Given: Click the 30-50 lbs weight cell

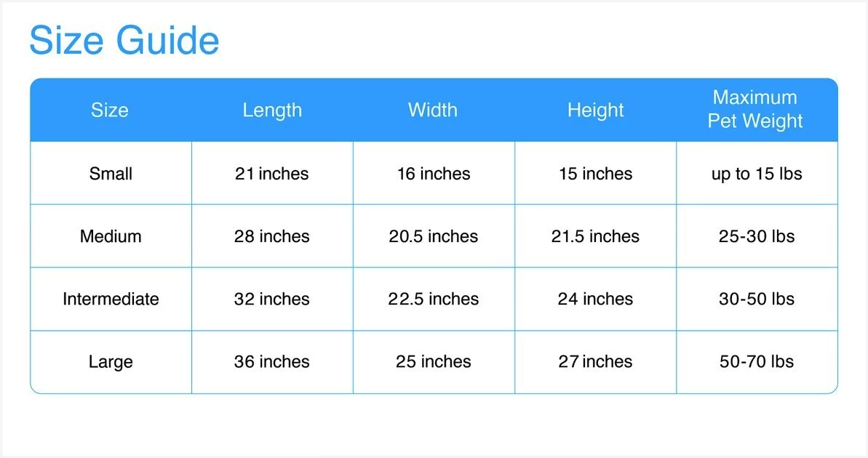Looking at the screenshot, I should pos(757,299).
